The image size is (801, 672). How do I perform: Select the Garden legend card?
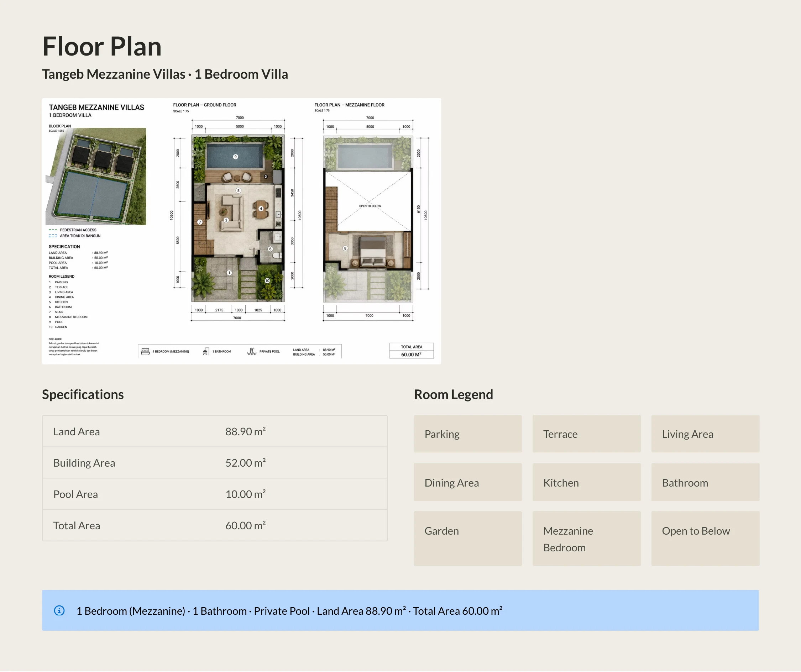click(468, 539)
